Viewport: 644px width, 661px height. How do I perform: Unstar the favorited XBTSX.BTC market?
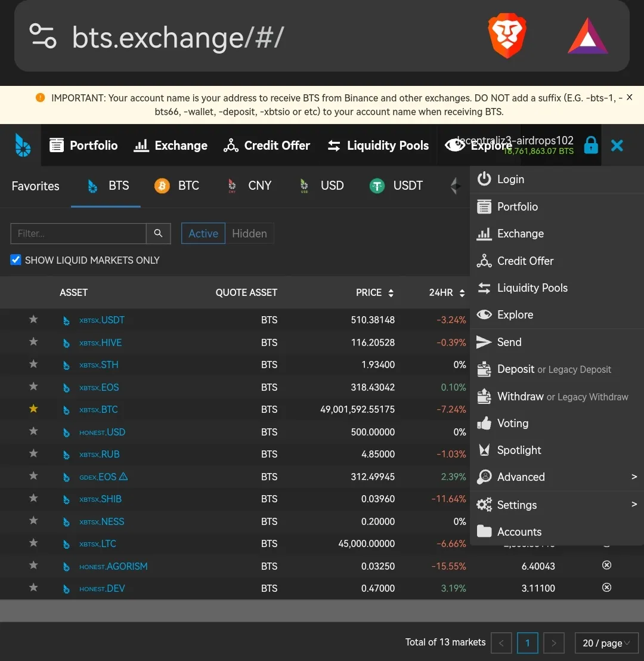tap(33, 409)
